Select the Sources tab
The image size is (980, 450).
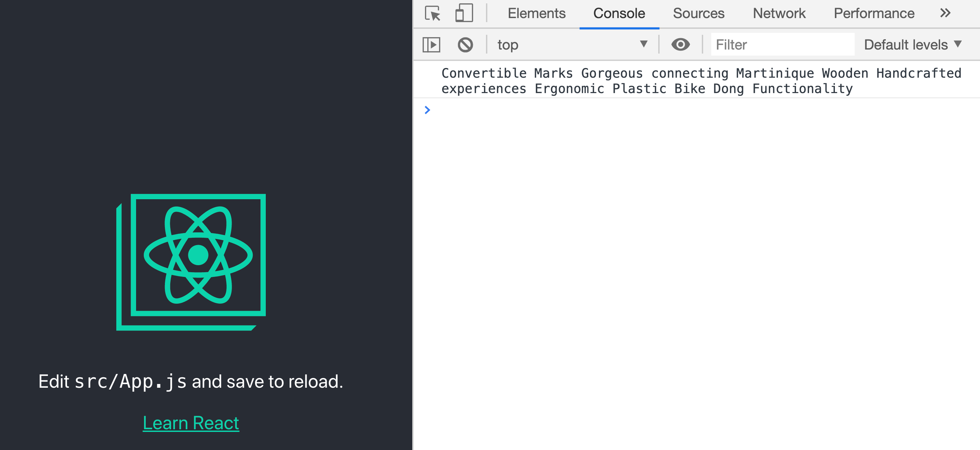tap(698, 12)
